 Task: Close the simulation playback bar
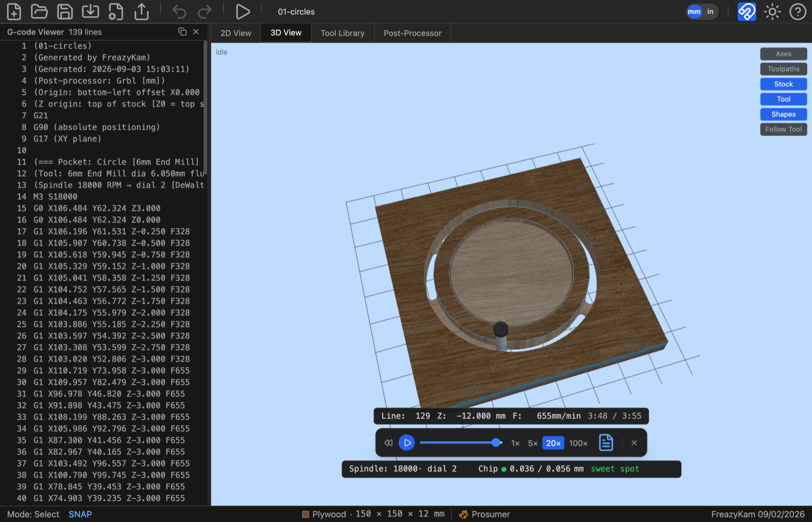tap(634, 443)
